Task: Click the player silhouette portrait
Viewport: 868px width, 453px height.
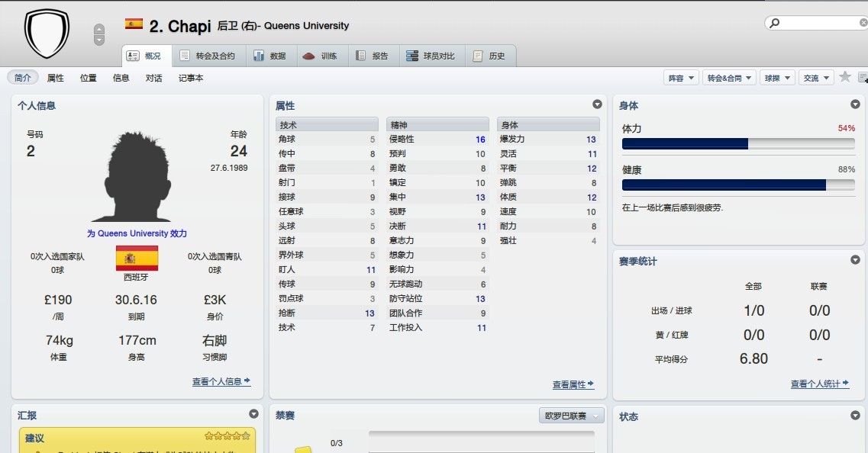Action: 137,177
